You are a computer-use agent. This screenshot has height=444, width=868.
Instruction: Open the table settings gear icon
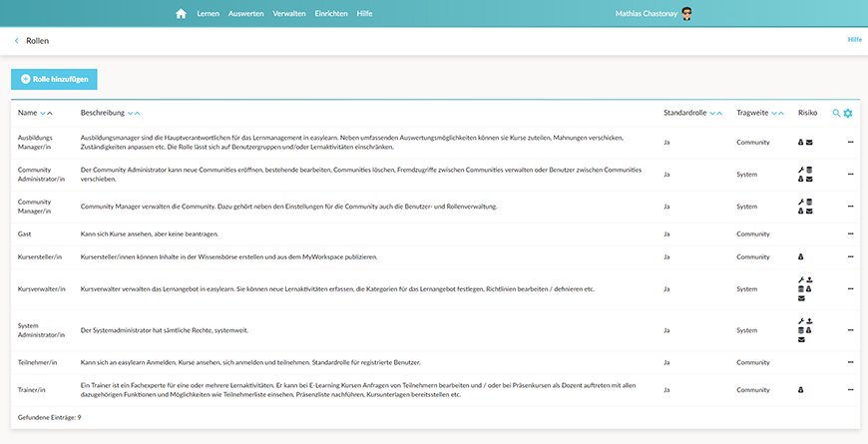click(848, 113)
